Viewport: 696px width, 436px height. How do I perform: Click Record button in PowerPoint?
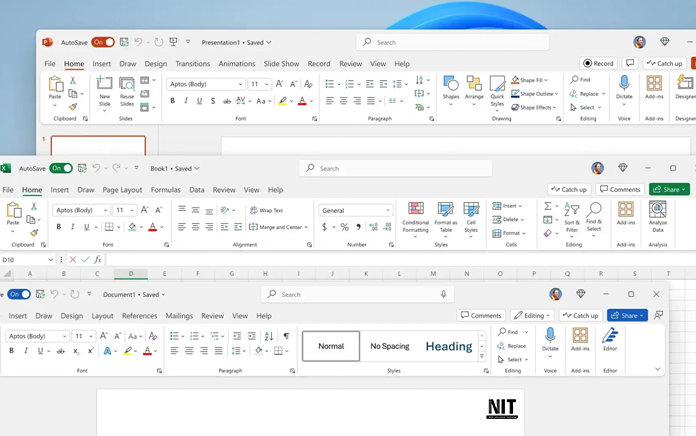coord(598,63)
